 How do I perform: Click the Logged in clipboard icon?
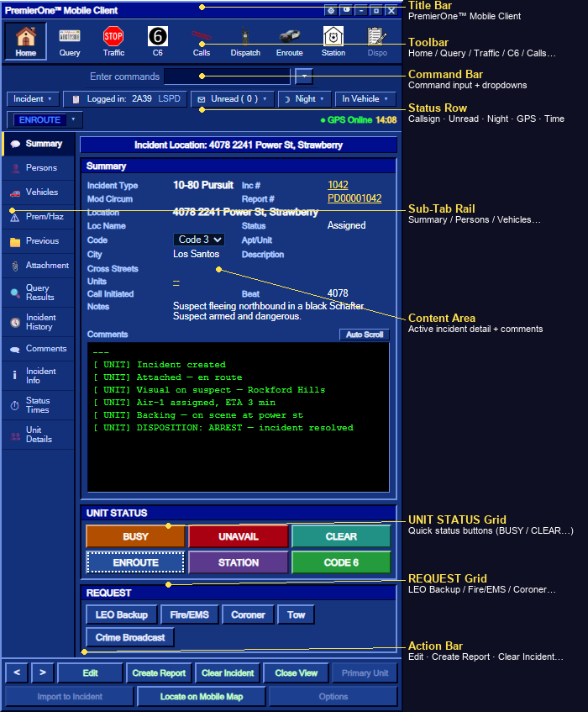tap(76, 99)
